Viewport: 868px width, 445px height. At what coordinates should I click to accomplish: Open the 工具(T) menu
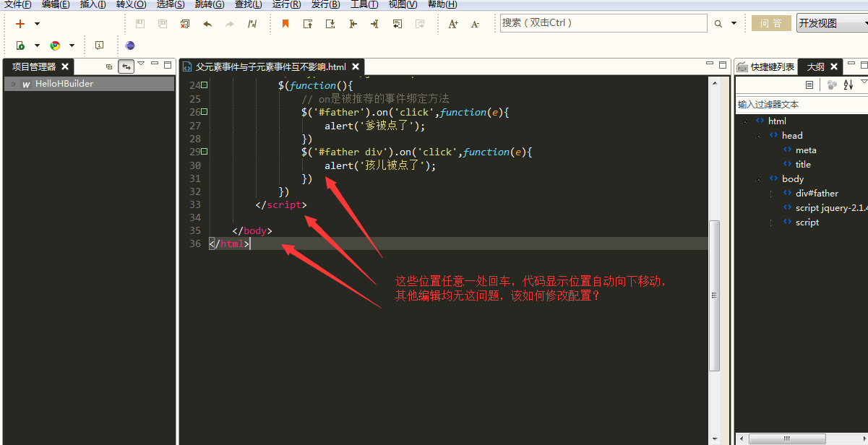pyautogui.click(x=364, y=4)
